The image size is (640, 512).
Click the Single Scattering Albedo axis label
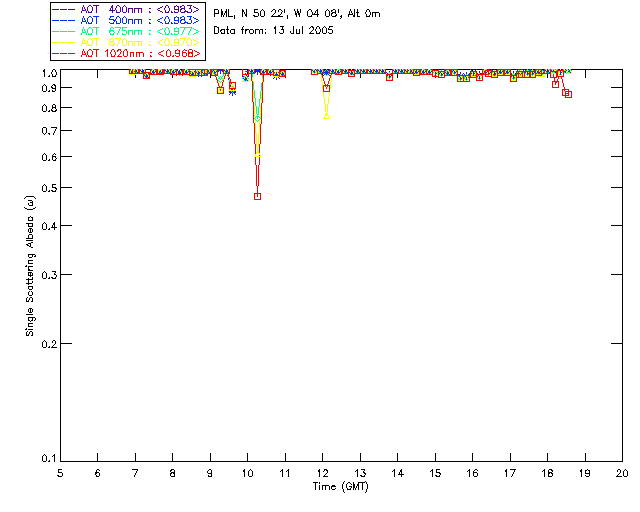click(30, 266)
